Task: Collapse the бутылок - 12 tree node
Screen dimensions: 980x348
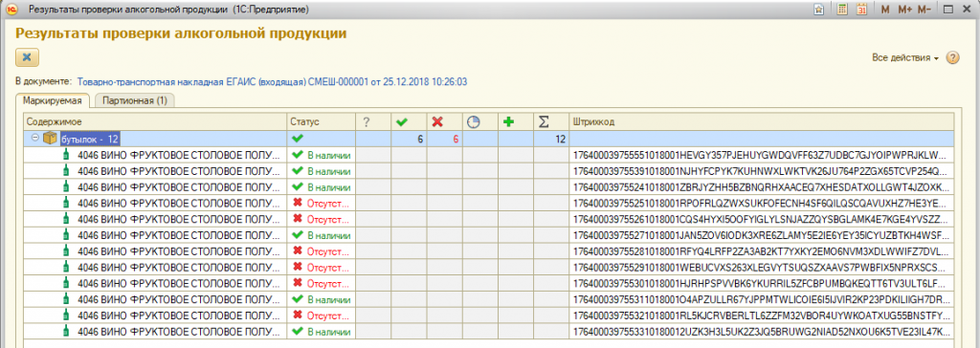Action: click(x=36, y=138)
